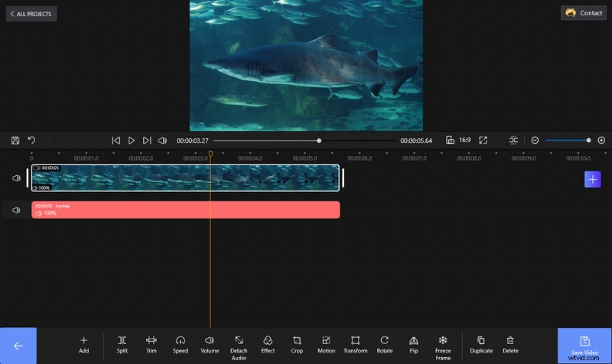Go back to All Projects
Viewport: 612px width, 364px height.
click(31, 14)
